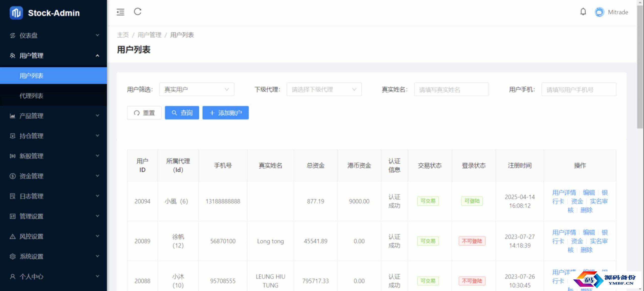Expand the 持仓管理 menu chevron
This screenshot has width=644, height=291.
pos(97,136)
